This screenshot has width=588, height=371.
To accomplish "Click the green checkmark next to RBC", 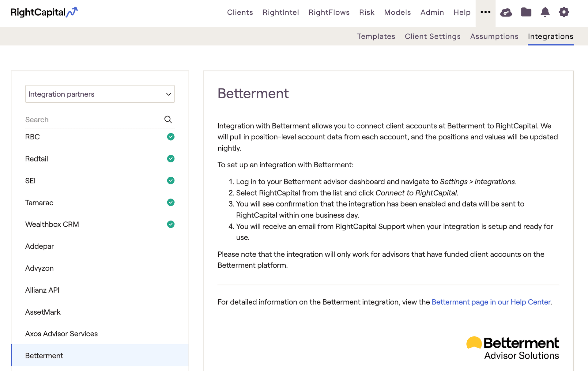I will [x=171, y=137].
